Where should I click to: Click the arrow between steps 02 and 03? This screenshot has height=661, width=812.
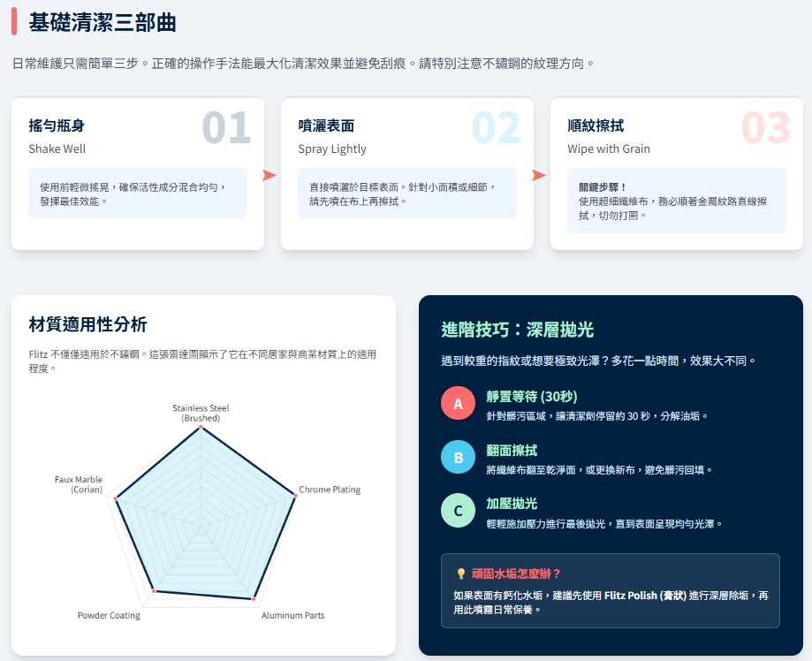(x=539, y=175)
